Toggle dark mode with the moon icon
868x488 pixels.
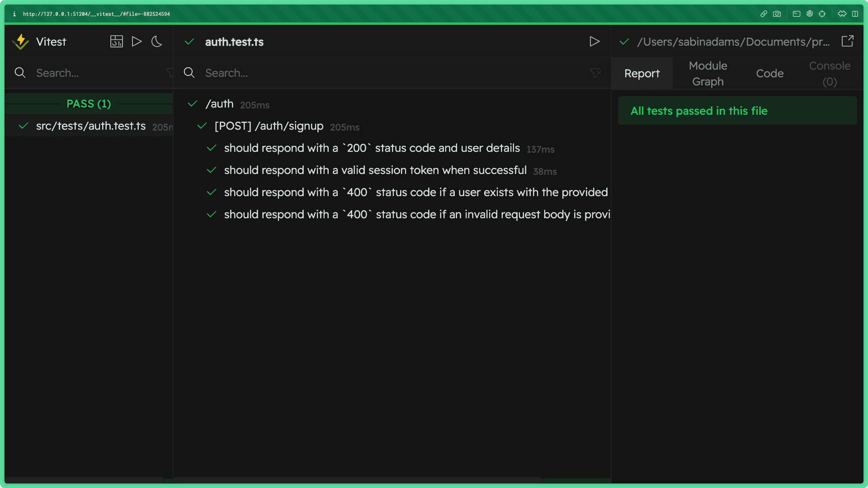156,41
